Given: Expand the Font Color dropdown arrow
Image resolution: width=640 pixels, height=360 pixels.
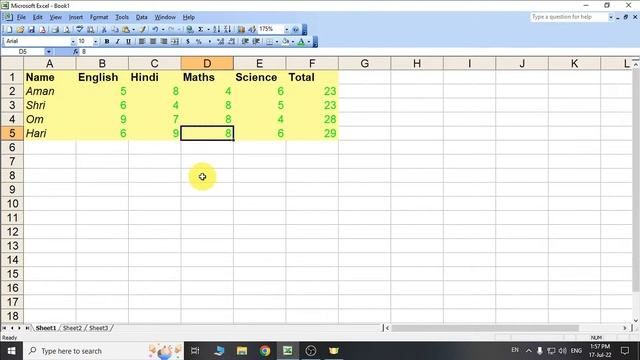Looking at the screenshot, I should coord(309,41).
